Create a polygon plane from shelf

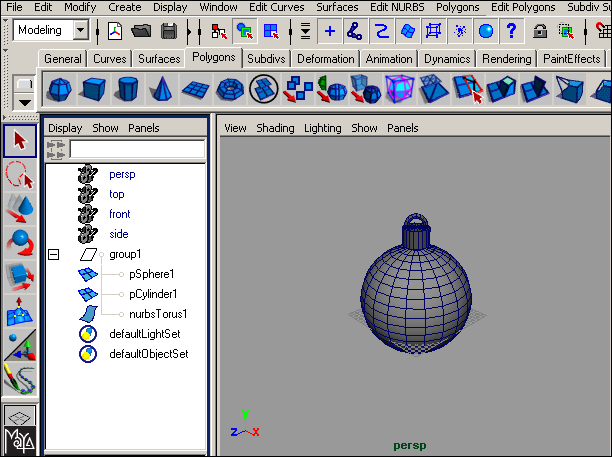click(x=195, y=89)
